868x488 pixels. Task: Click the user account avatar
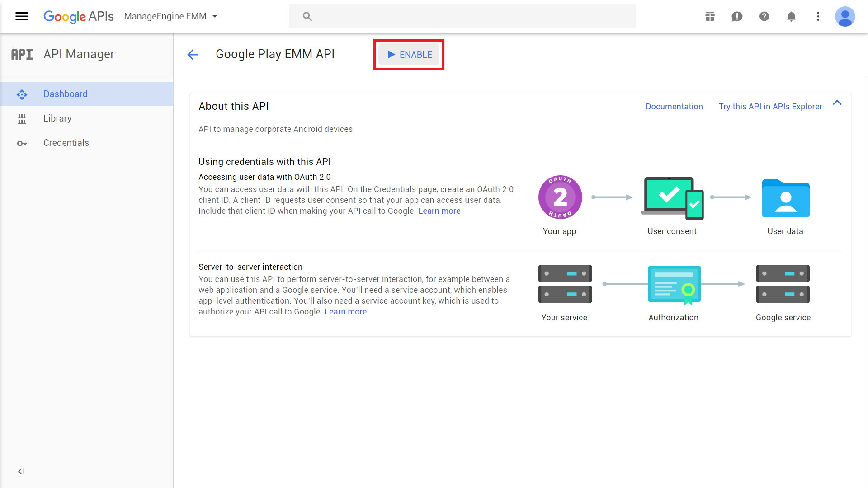(x=844, y=17)
